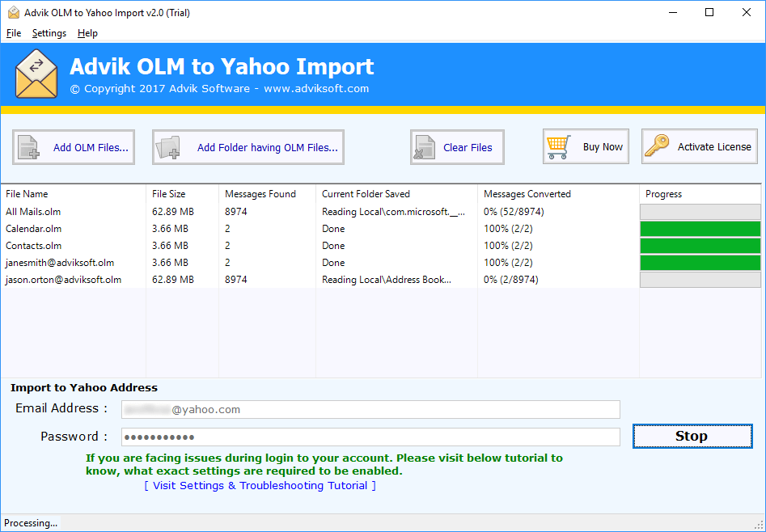This screenshot has width=766, height=532.
Task: Click Add Folder having OLM Files... label
Action: [x=268, y=147]
